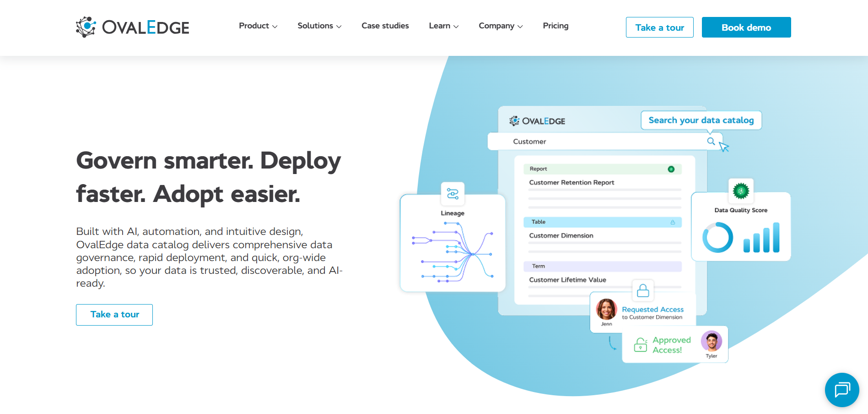Click the Requested Access text
Screen dimensions: 868x414
tap(652, 310)
